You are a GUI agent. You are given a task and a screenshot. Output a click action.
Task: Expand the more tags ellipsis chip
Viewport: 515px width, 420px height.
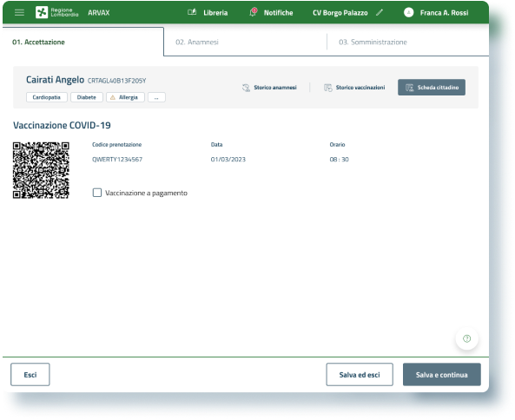[x=156, y=97]
